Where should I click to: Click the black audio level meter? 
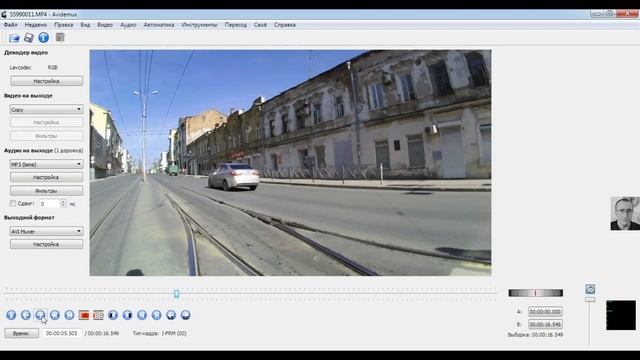coord(621,315)
